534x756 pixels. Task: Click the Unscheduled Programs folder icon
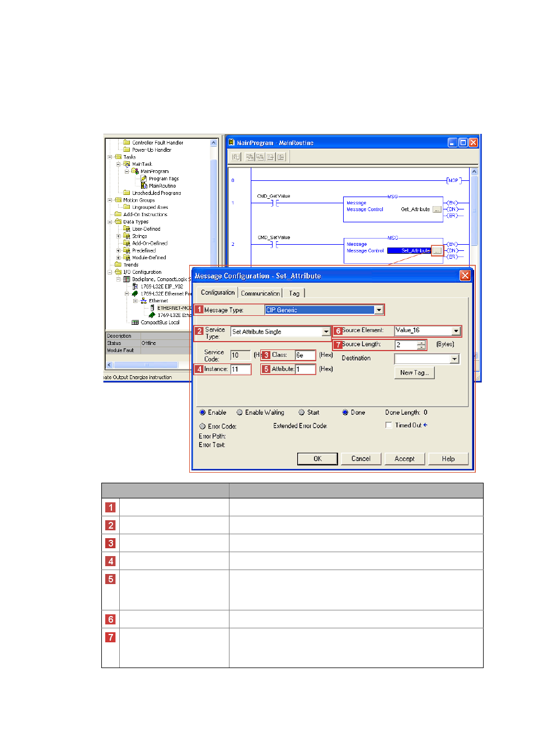point(127,193)
